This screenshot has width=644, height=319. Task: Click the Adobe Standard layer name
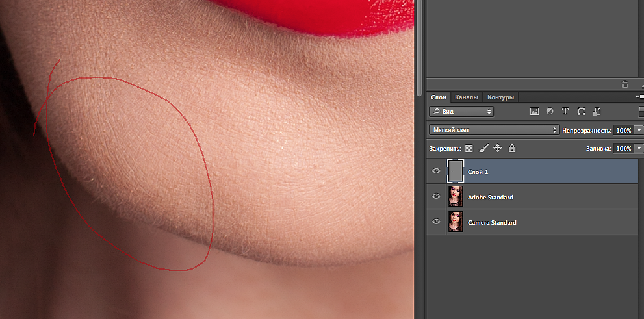tap(491, 198)
